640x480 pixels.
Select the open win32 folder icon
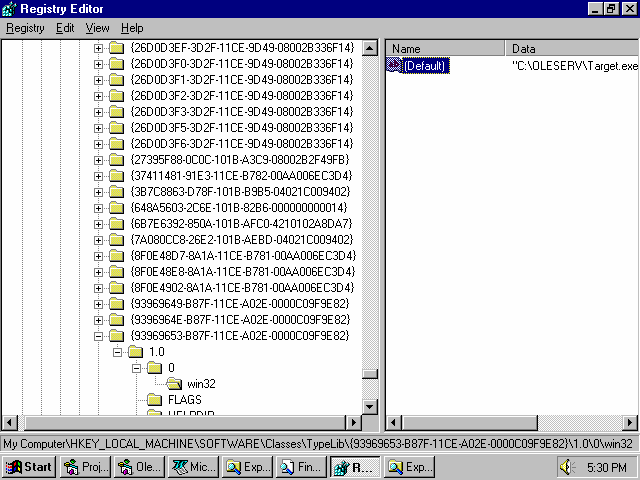pos(174,383)
